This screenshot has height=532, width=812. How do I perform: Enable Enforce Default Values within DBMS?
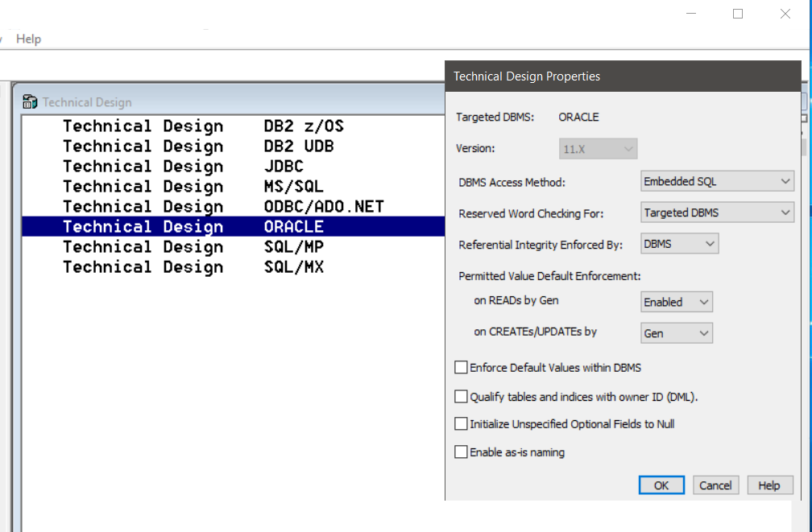point(462,368)
